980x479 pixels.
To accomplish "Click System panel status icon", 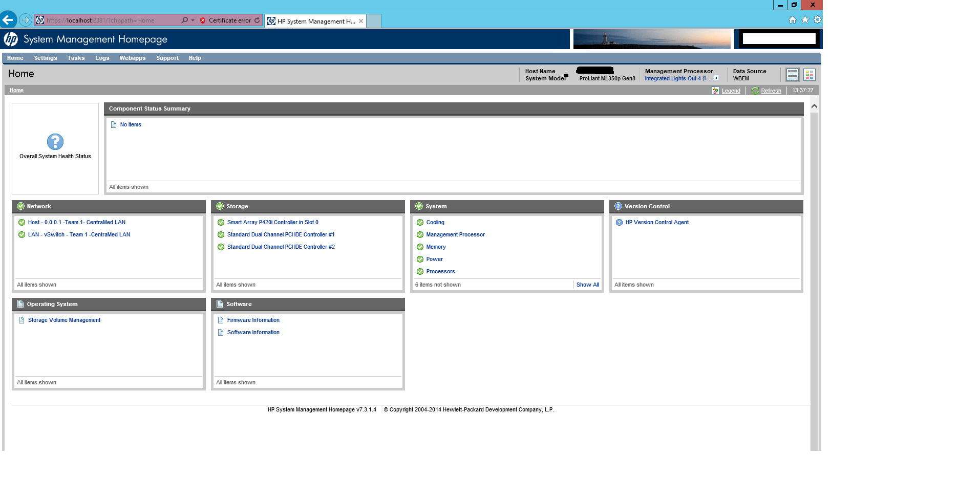I will pyautogui.click(x=419, y=206).
